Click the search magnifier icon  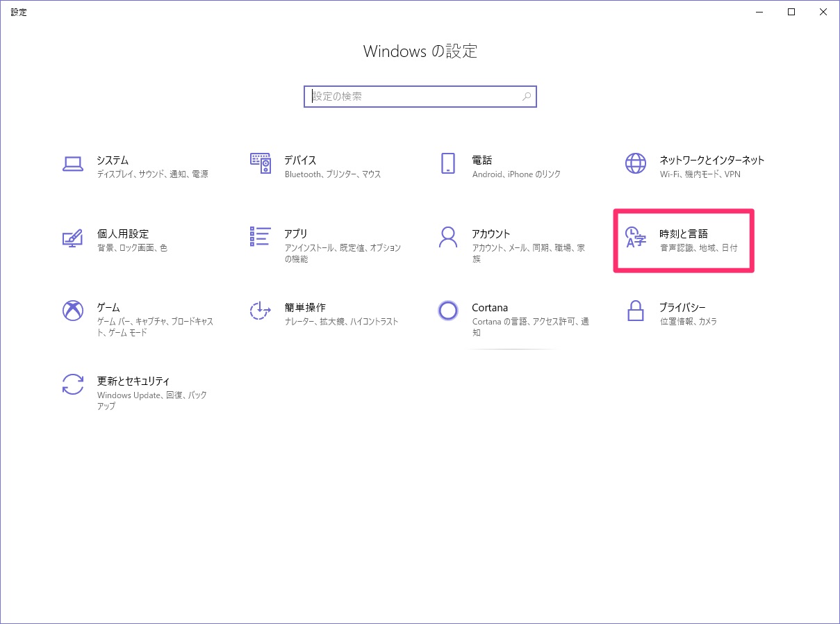tap(527, 97)
